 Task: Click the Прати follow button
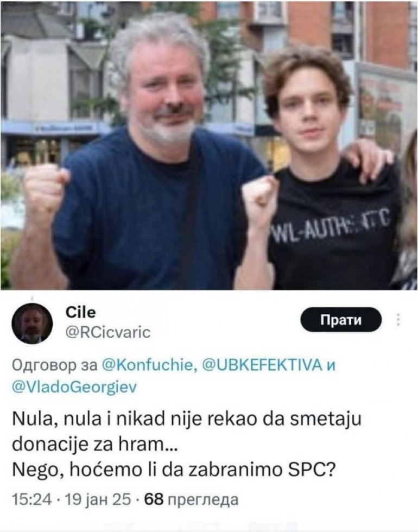[341, 320]
